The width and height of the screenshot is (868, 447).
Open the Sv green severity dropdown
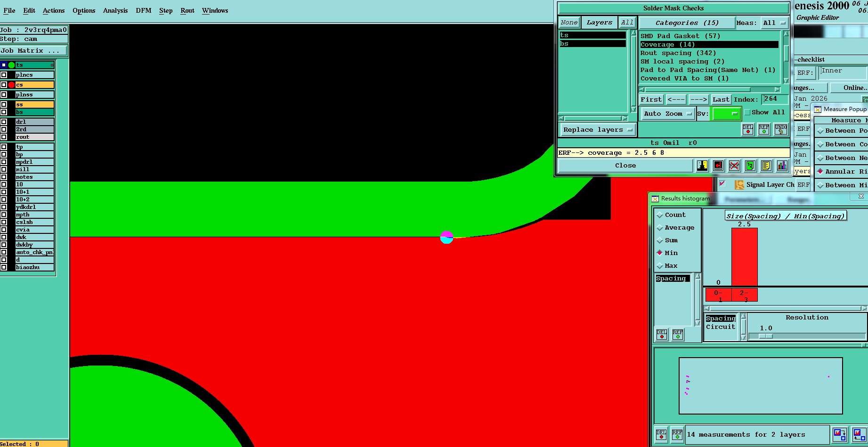click(727, 113)
